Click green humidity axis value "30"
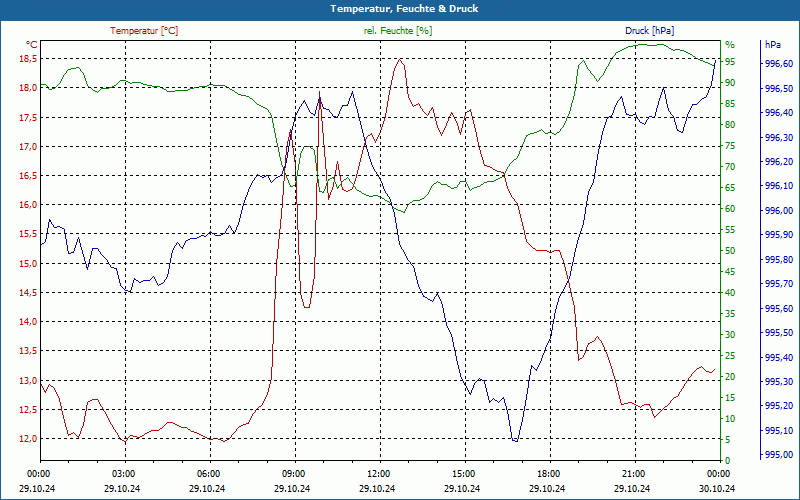800x500 pixels. coord(730,334)
